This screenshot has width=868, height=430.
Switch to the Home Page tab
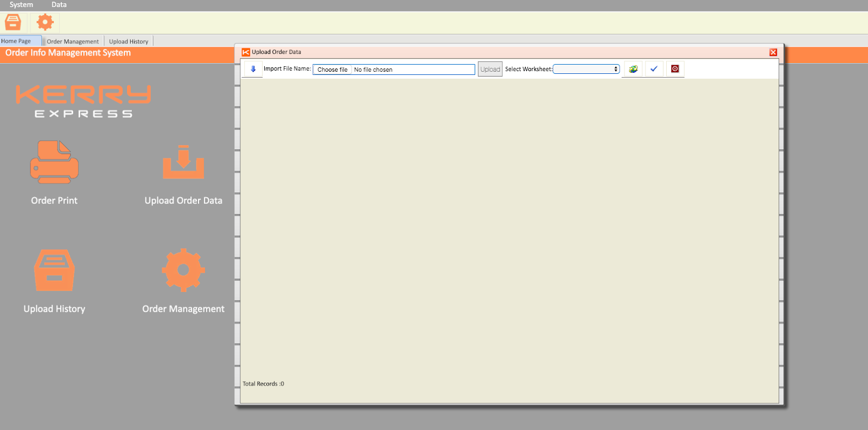[x=21, y=41]
